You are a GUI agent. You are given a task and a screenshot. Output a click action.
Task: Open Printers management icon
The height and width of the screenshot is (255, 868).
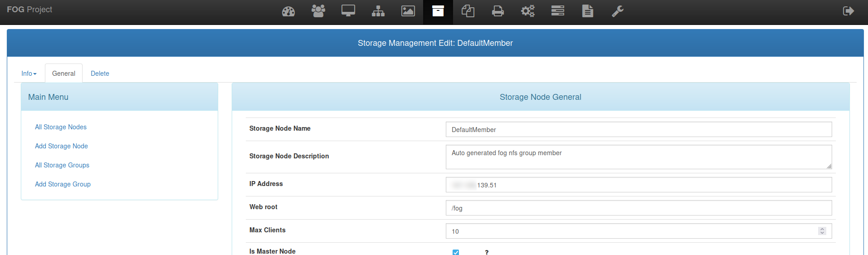(498, 11)
